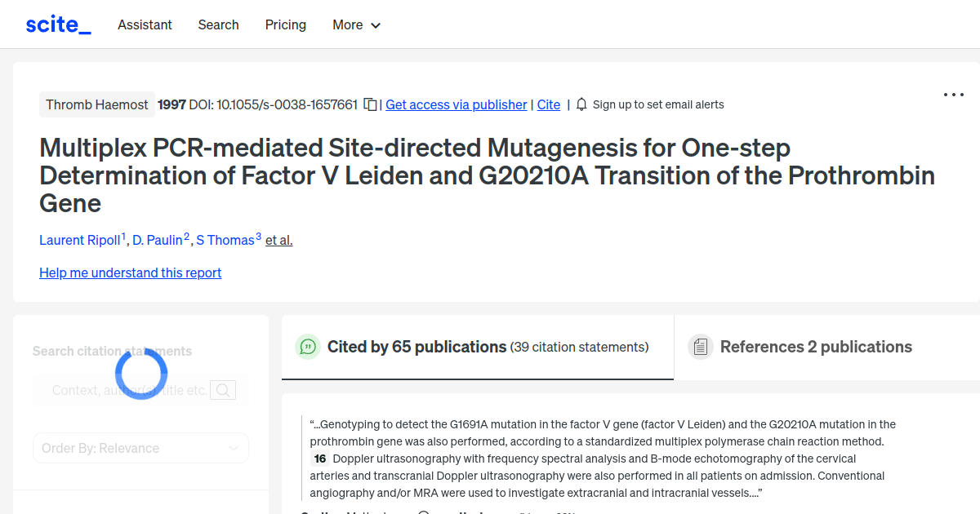The width and height of the screenshot is (980, 514).
Task: Click the magnifier icon in citation search
Action: coord(222,390)
